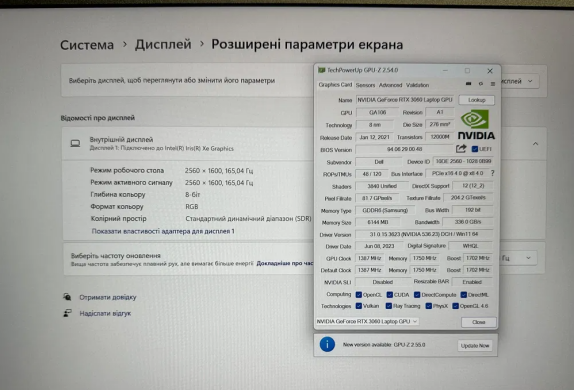This screenshot has height=390, width=574.
Task: Switch to Graphics Card tab
Action: click(x=335, y=85)
